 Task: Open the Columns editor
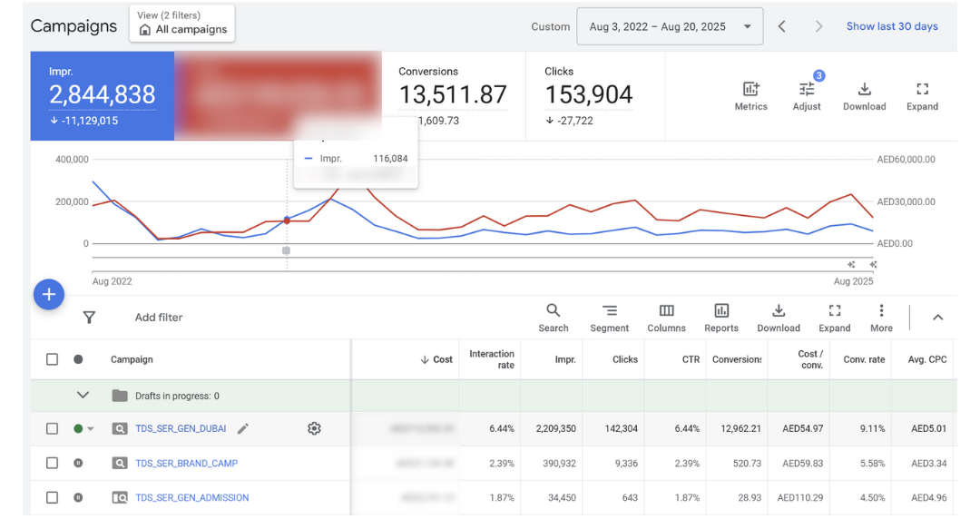point(666,318)
